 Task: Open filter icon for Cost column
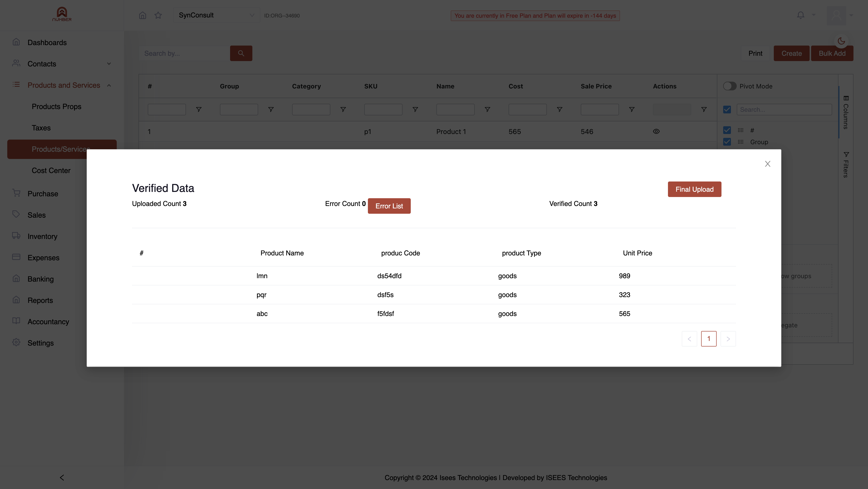pyautogui.click(x=559, y=110)
